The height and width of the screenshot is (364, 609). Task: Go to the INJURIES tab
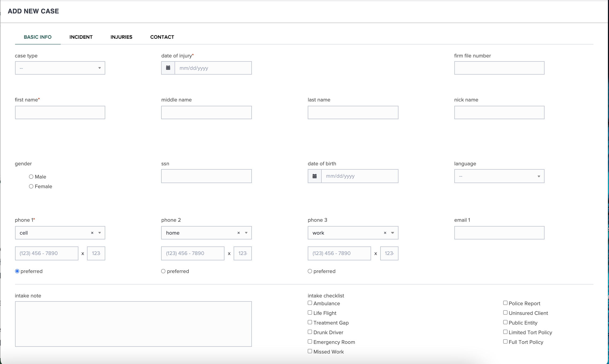[x=121, y=37]
